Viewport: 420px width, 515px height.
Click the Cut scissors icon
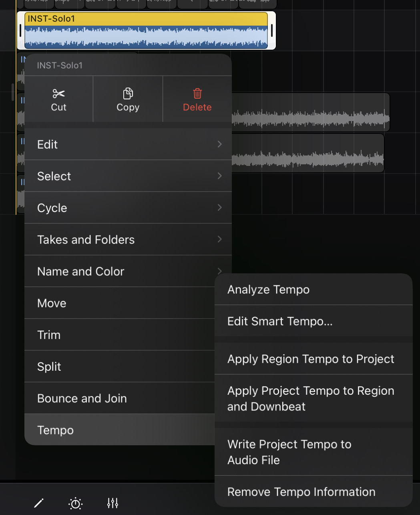58,94
